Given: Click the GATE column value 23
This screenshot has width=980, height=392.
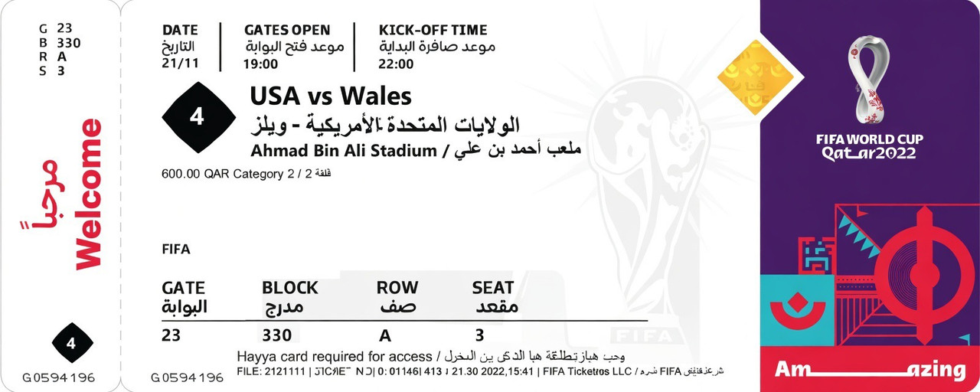Looking at the screenshot, I should (171, 335).
